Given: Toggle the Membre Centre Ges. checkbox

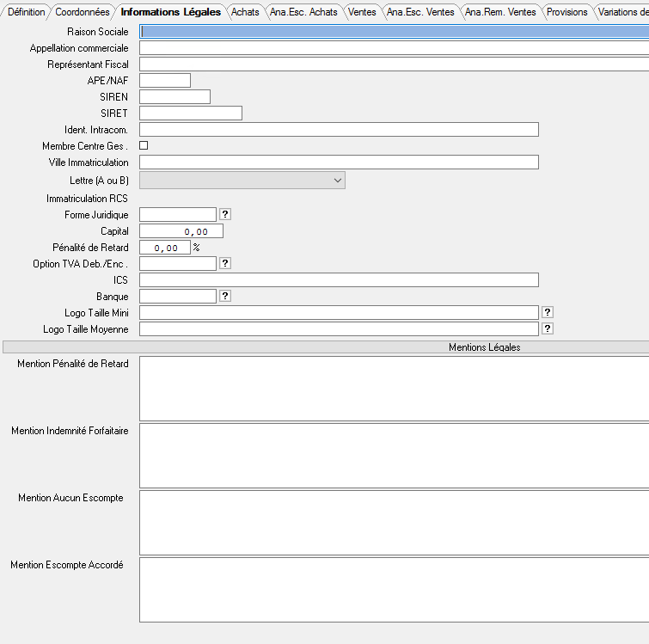Looking at the screenshot, I should click(144, 146).
